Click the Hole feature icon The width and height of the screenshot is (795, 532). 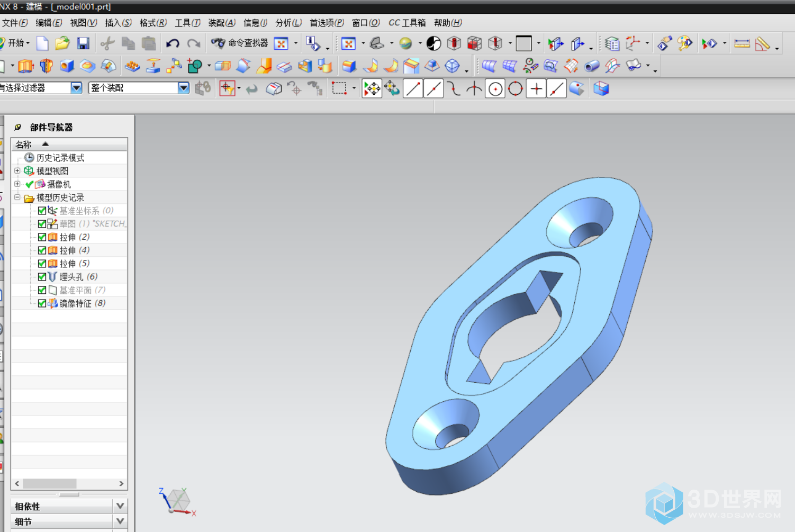click(67, 66)
